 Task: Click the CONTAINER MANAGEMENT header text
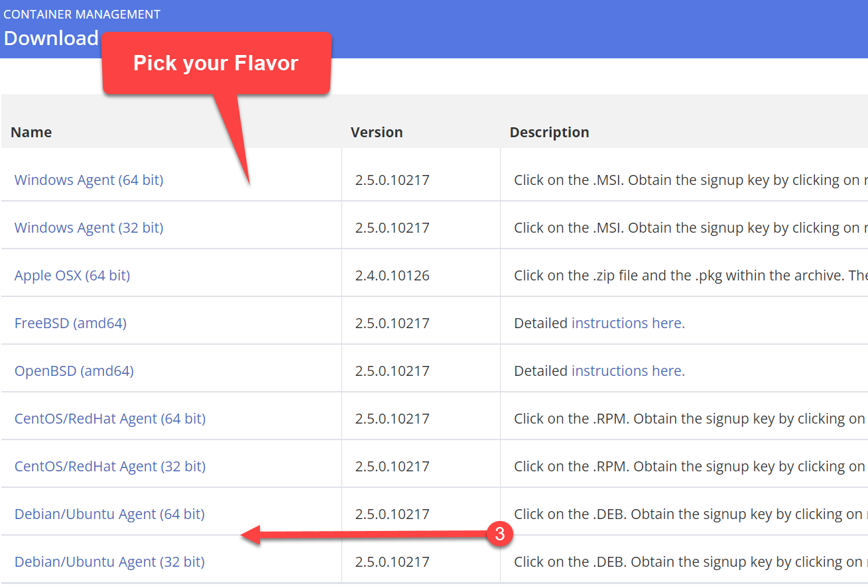pyautogui.click(x=82, y=14)
